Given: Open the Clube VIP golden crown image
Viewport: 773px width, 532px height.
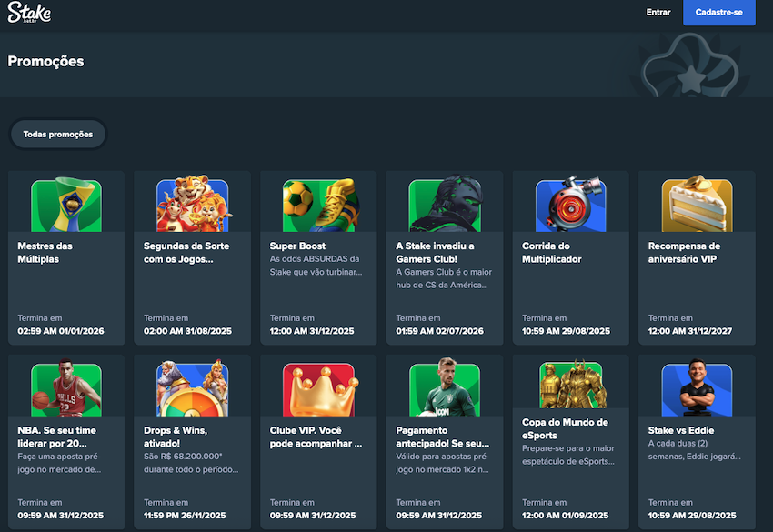Looking at the screenshot, I should click(319, 389).
